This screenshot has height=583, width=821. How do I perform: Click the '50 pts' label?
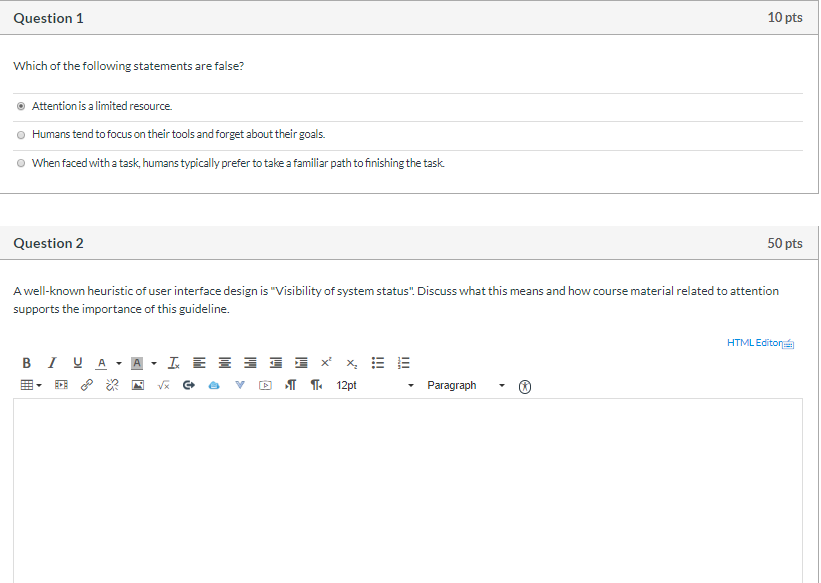coord(785,243)
